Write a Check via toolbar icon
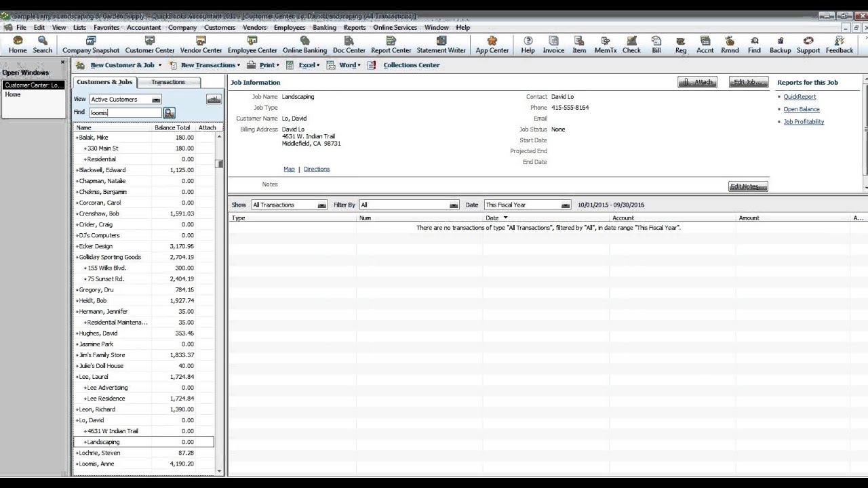 [x=631, y=45]
